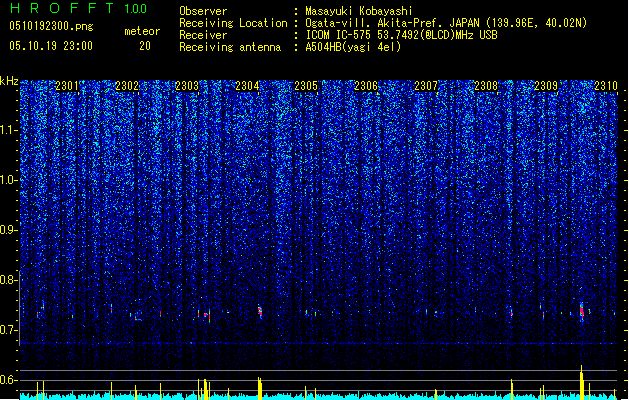
Task: Click the meteor count value 20
Action: tap(145, 46)
